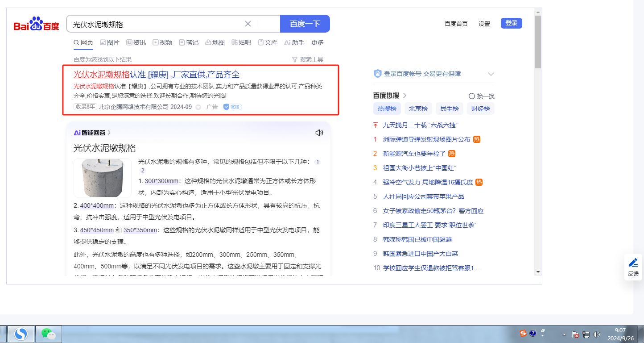Click the Sogou input method tray icon

pyautogui.click(x=523, y=333)
